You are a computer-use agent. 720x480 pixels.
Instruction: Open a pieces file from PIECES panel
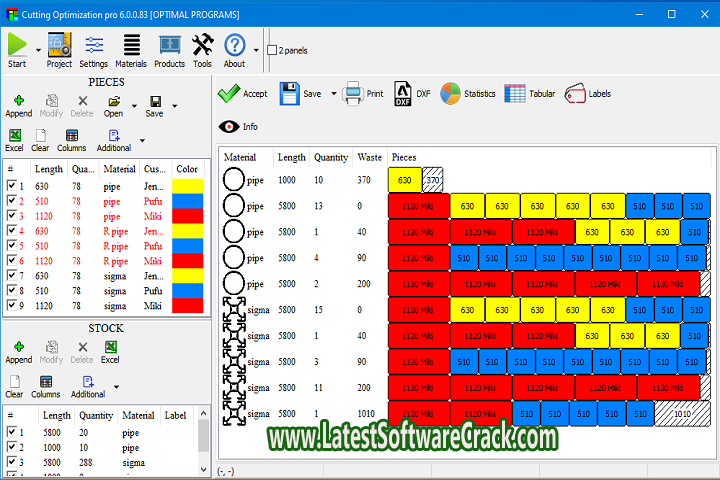(x=113, y=107)
